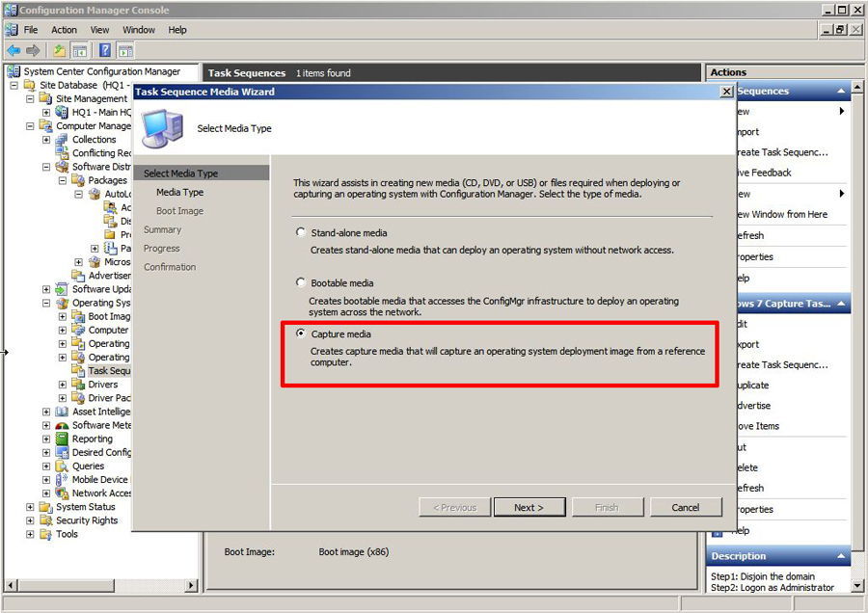Open the Help menu
868x613 pixels.
pyautogui.click(x=177, y=30)
